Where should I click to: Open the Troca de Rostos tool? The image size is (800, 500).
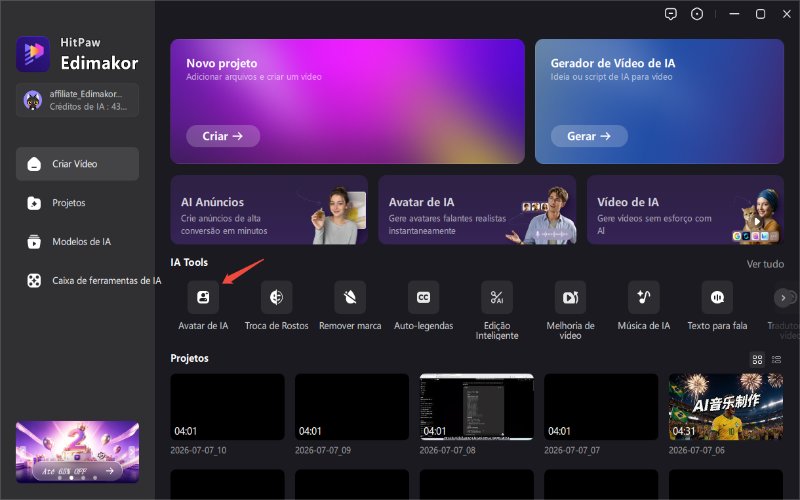point(276,297)
